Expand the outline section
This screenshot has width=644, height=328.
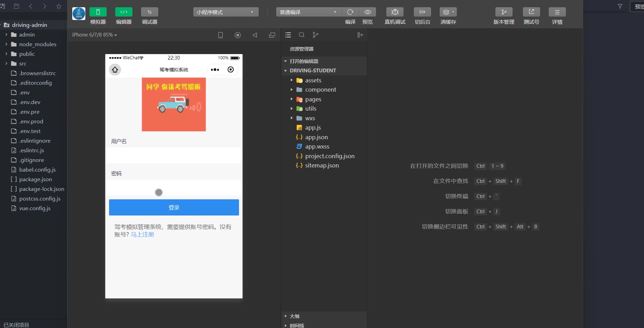pos(324,316)
